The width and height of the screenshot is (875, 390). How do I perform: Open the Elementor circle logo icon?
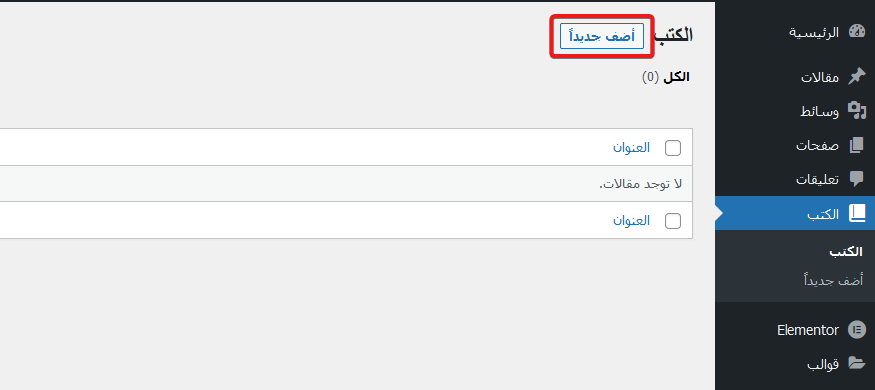[x=857, y=330]
